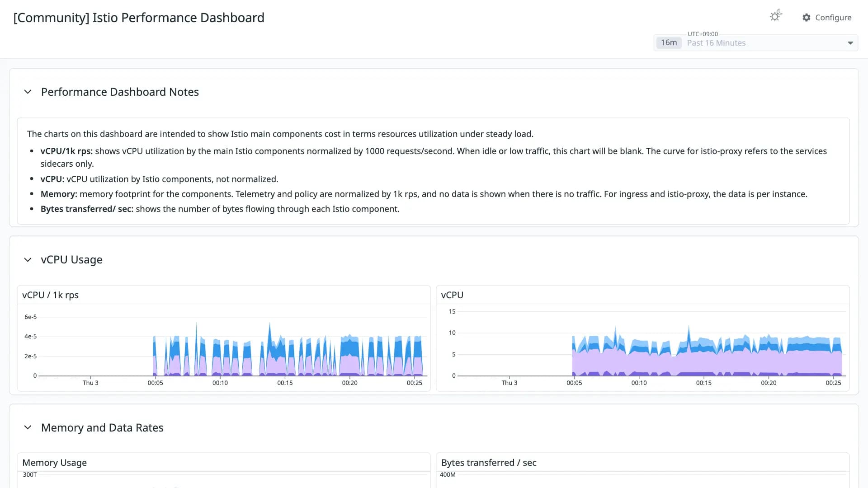The height and width of the screenshot is (488, 868).
Task: Open the Past 16 Minutes time range dropdown
Action: (x=756, y=43)
